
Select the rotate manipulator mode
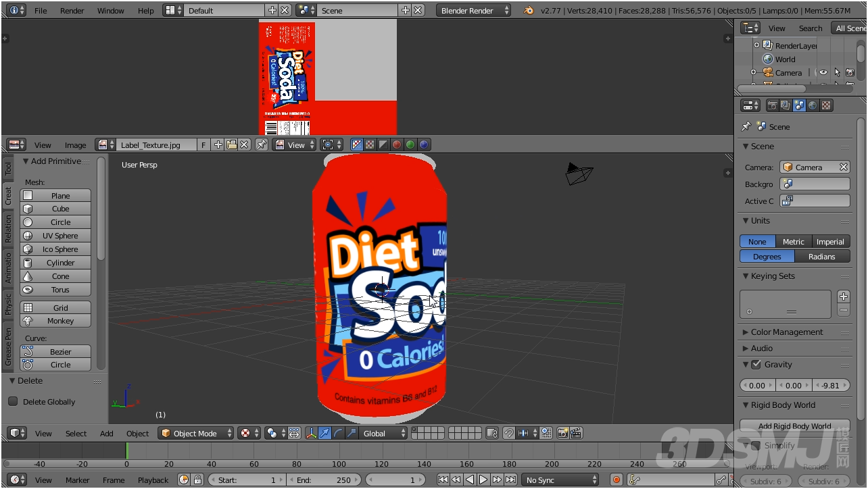339,433
